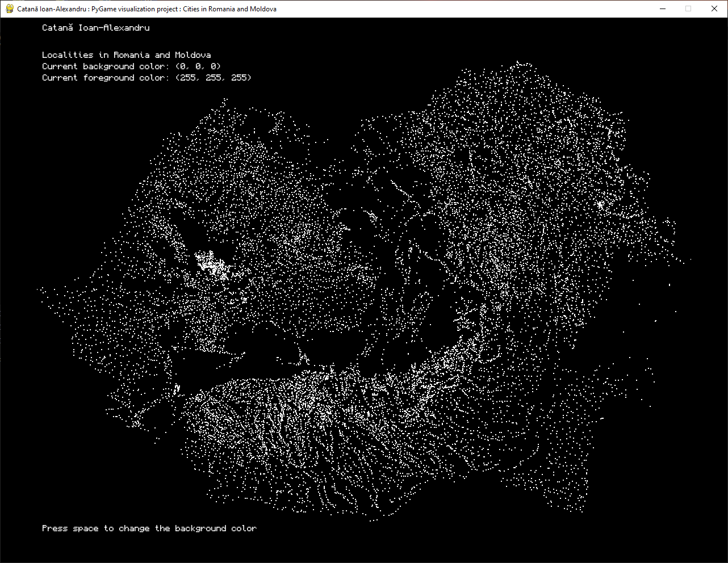This screenshot has height=563, width=728.
Task: Click the foreground color value (255, 255, 255)
Action: (x=214, y=78)
